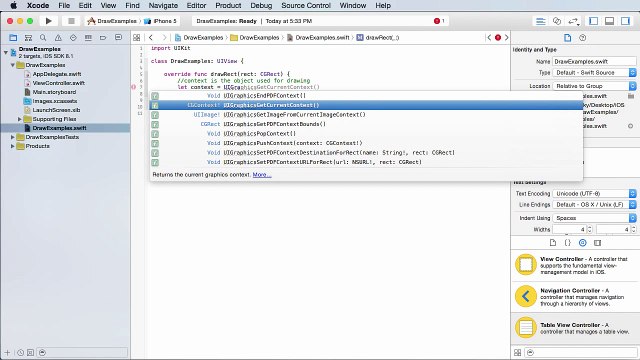Open the Product menu
The width and height of the screenshot is (640, 360).
coord(228,5)
